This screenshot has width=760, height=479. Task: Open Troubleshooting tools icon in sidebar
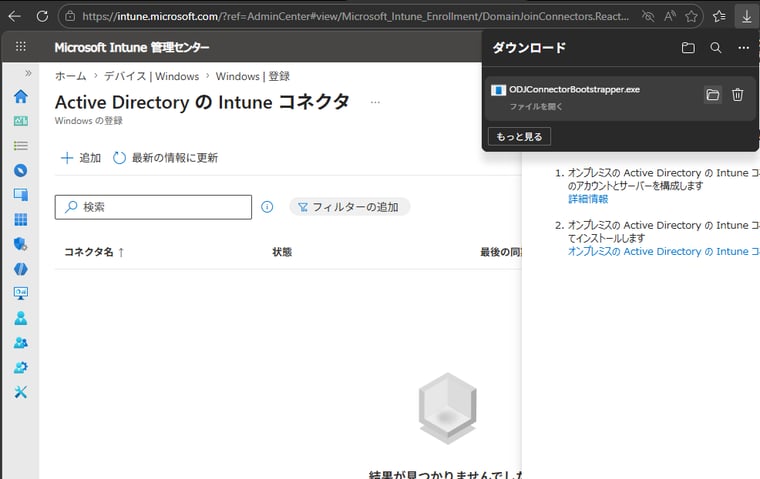[x=21, y=392]
